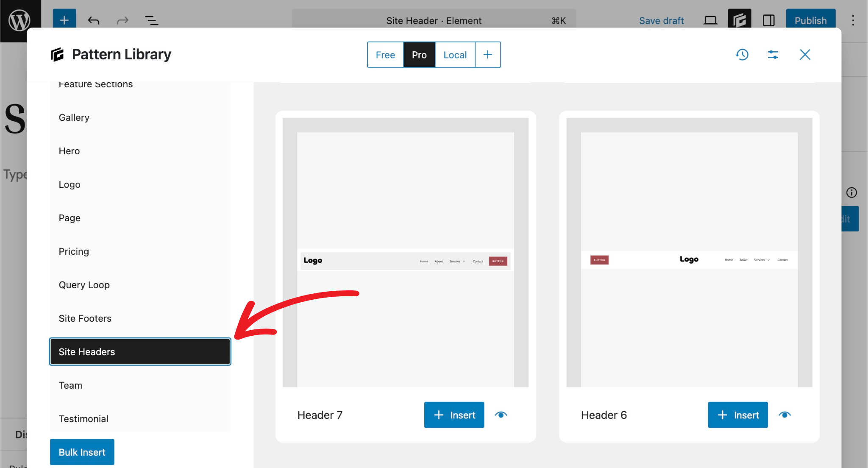Select the Site Headers category
The image size is (868, 468).
[140, 351]
